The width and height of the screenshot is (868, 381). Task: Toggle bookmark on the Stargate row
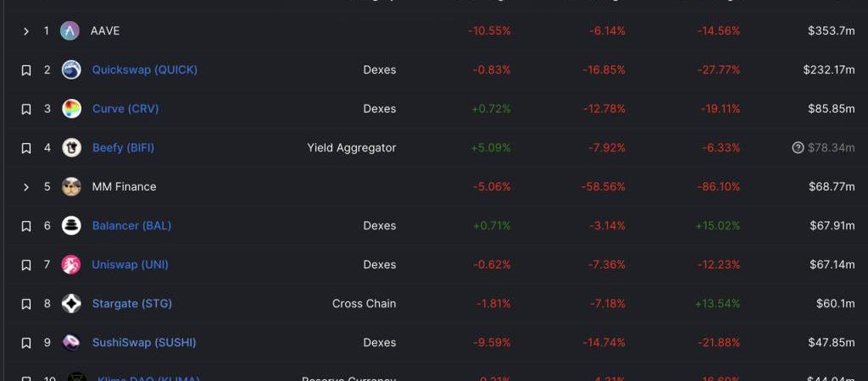coord(26,304)
